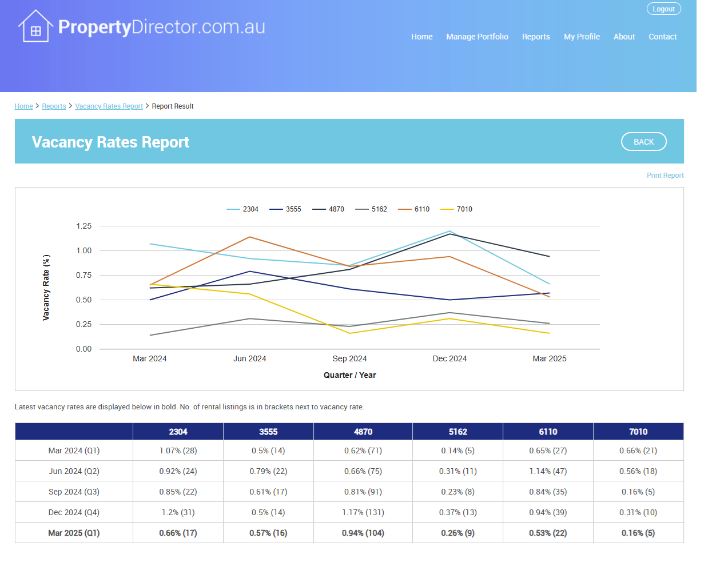Click the 0.94% (104) bold cell
Screen dimensions: 728x562
tap(363, 533)
